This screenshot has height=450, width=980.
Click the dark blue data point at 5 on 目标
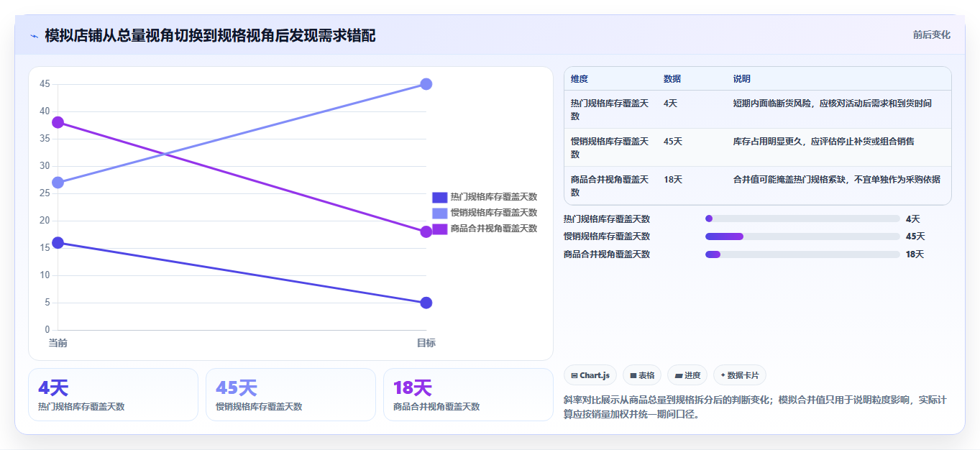pyautogui.click(x=426, y=303)
